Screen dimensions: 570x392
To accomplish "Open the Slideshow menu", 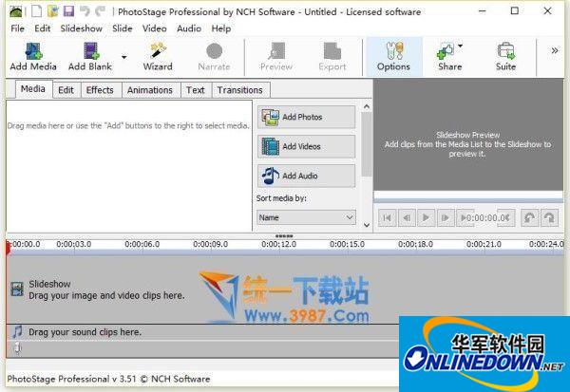I will [x=82, y=28].
